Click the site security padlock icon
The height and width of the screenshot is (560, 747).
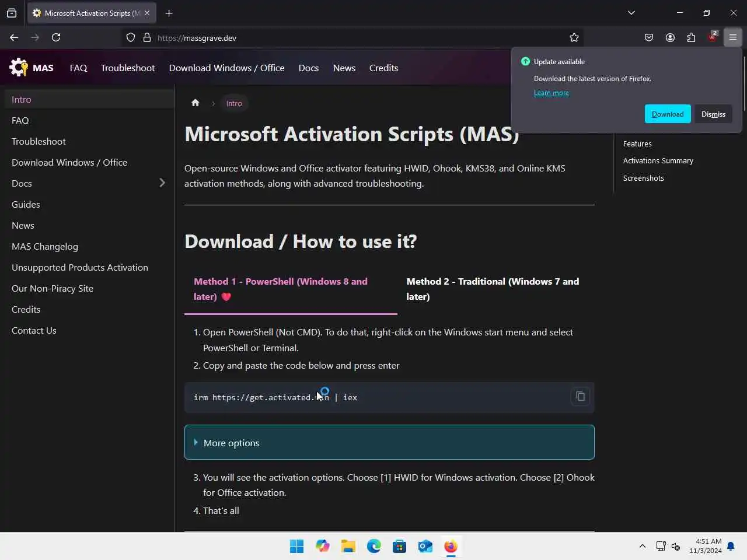pos(147,37)
